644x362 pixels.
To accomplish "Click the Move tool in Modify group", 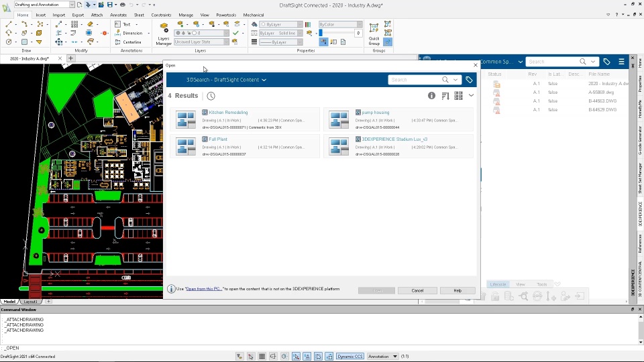I will 59,42.
